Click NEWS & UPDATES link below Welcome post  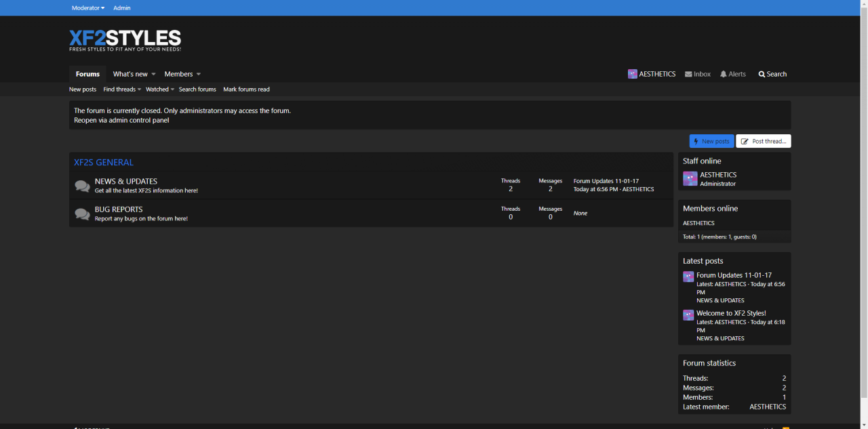[x=720, y=338]
